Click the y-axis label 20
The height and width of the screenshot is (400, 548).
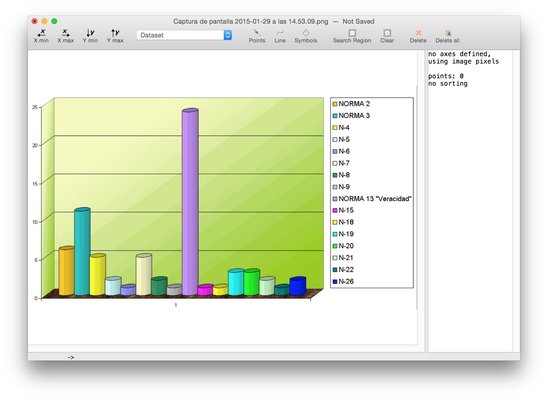(35, 145)
